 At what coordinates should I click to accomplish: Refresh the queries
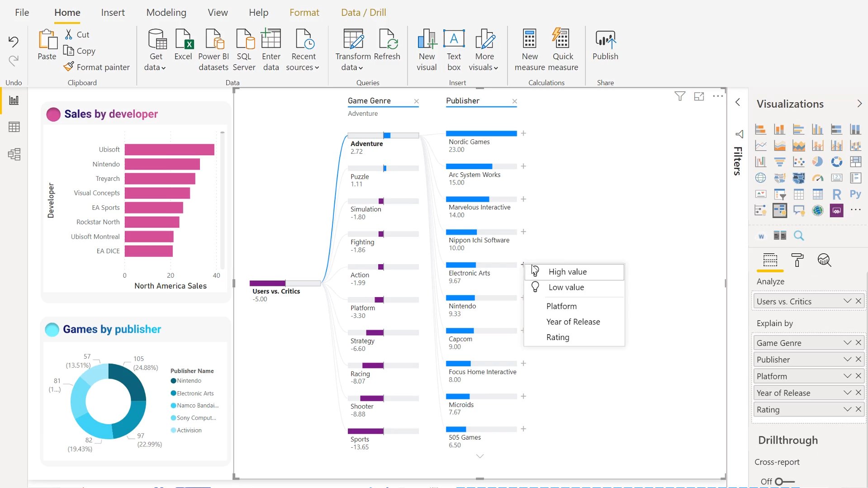tap(387, 45)
